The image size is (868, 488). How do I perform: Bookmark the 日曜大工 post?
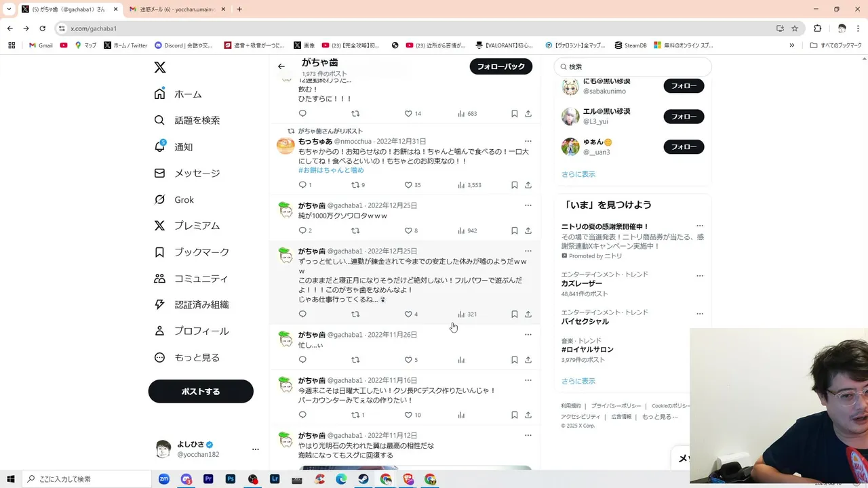coord(515,415)
